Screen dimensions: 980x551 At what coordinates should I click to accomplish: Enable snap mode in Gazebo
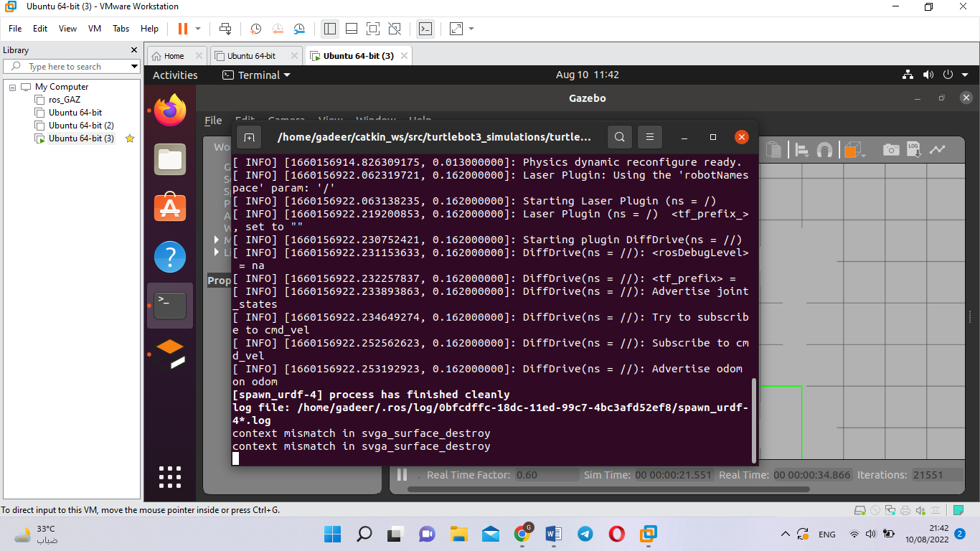[825, 149]
